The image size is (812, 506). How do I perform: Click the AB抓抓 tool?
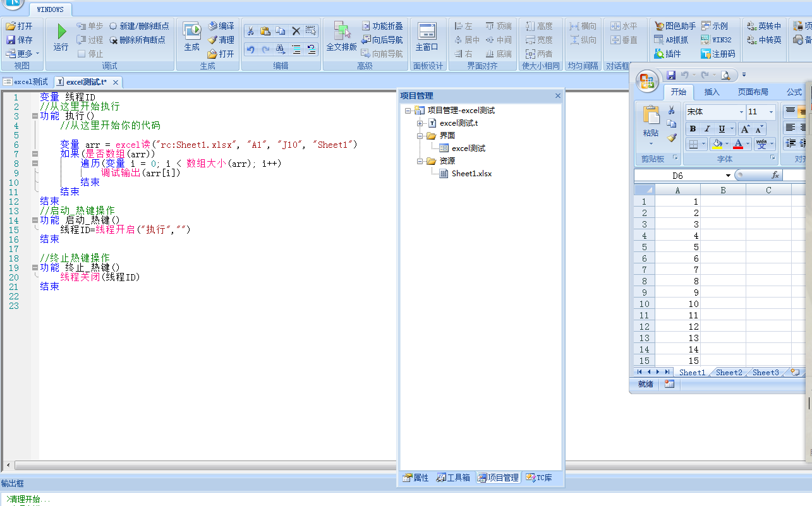[671, 40]
